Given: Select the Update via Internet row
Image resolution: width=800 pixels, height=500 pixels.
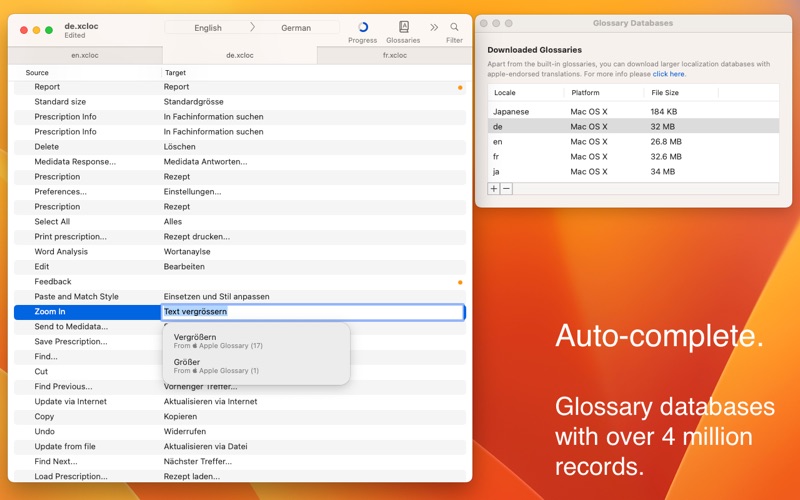Looking at the screenshot, I should [240, 402].
